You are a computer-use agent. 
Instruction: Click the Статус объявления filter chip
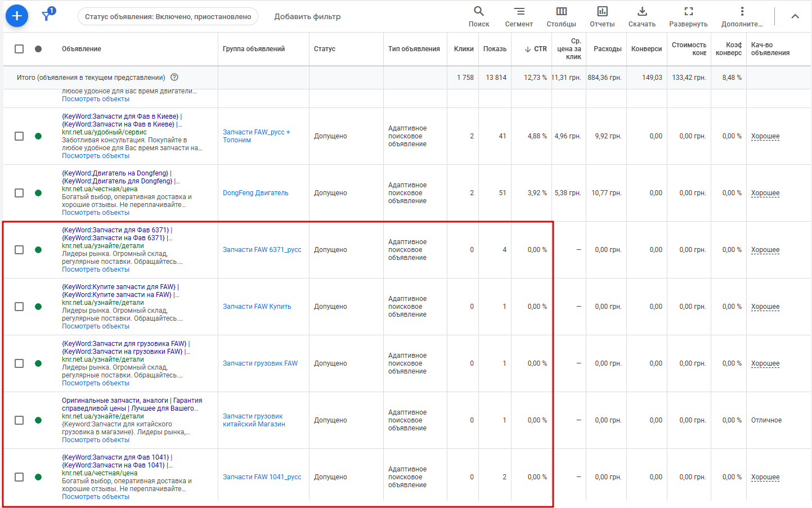(168, 17)
